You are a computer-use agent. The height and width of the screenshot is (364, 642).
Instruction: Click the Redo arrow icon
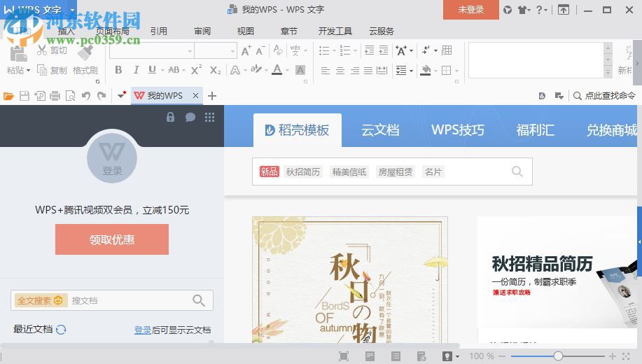(x=102, y=96)
